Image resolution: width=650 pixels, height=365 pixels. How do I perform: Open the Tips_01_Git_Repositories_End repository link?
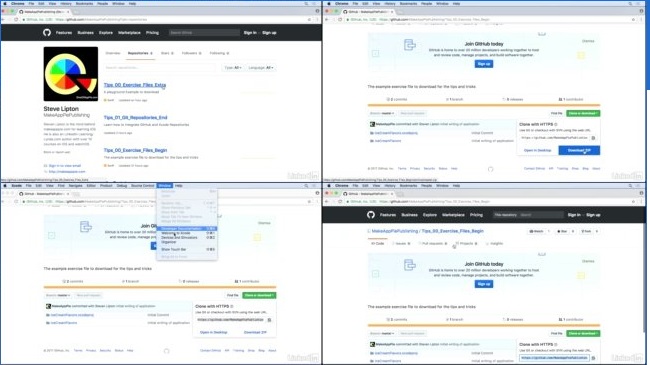coord(136,117)
